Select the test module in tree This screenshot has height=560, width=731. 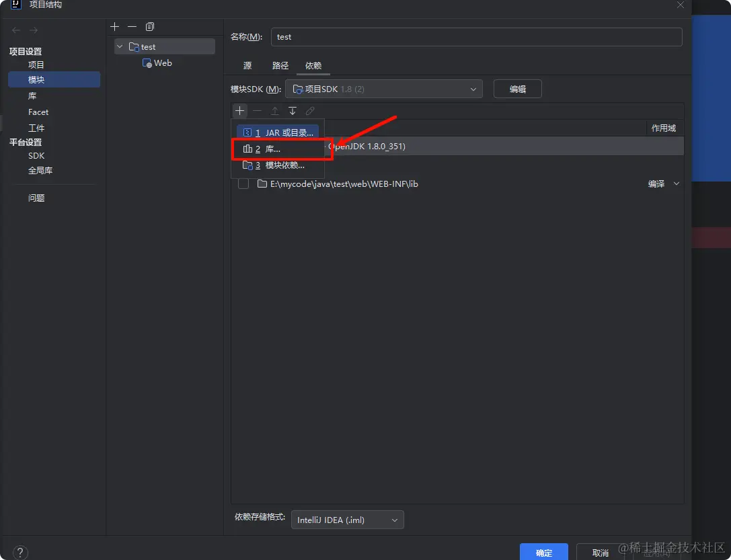click(x=165, y=46)
